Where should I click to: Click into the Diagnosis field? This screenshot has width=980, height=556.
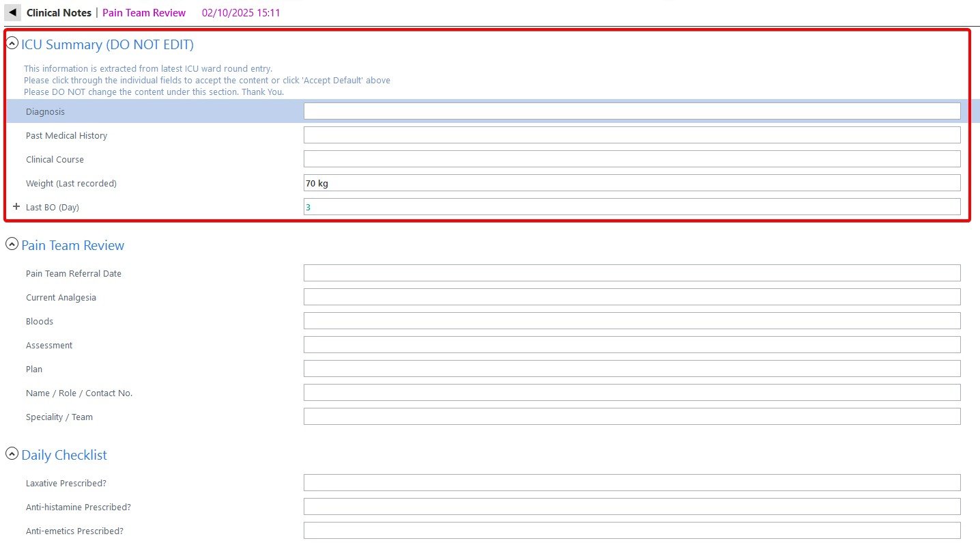coord(631,111)
